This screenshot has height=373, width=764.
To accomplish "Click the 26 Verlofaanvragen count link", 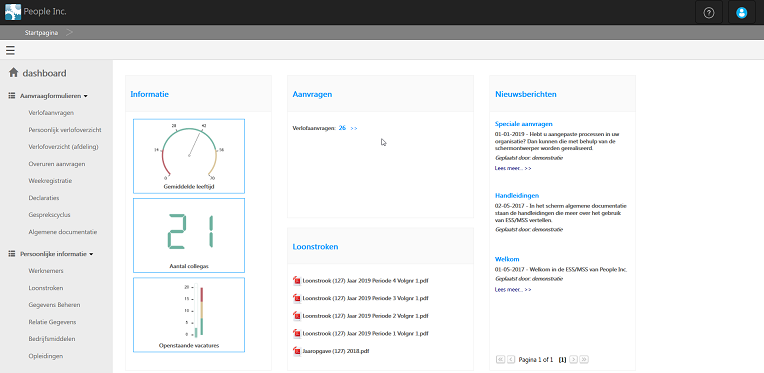I will point(342,128).
